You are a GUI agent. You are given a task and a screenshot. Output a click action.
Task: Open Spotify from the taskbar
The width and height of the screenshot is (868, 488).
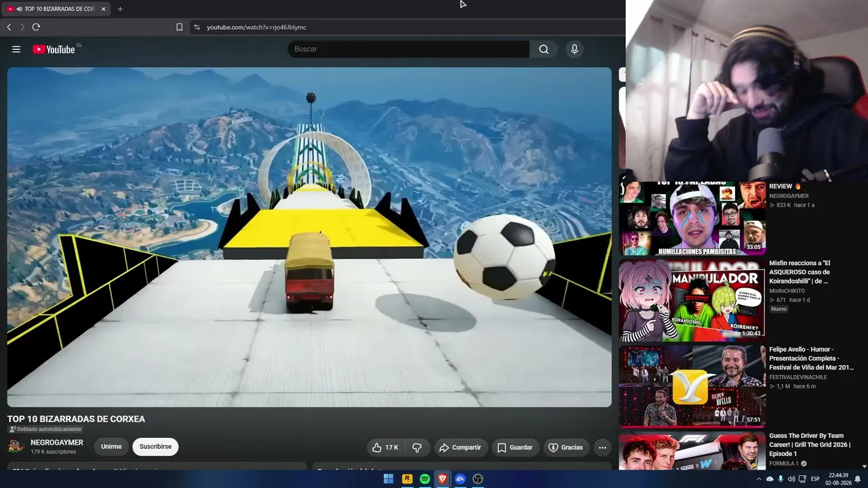pyautogui.click(x=425, y=479)
